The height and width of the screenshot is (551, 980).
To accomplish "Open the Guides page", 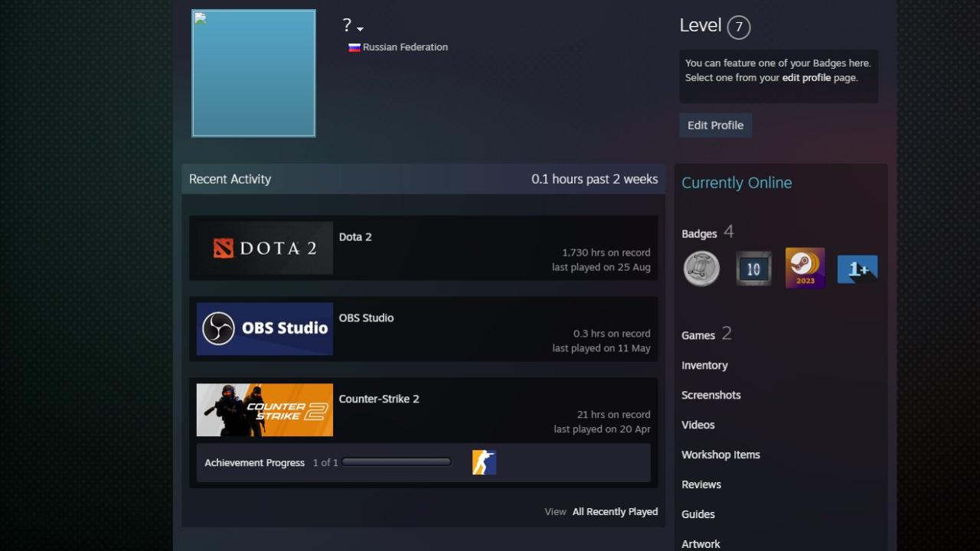I will [x=698, y=515].
